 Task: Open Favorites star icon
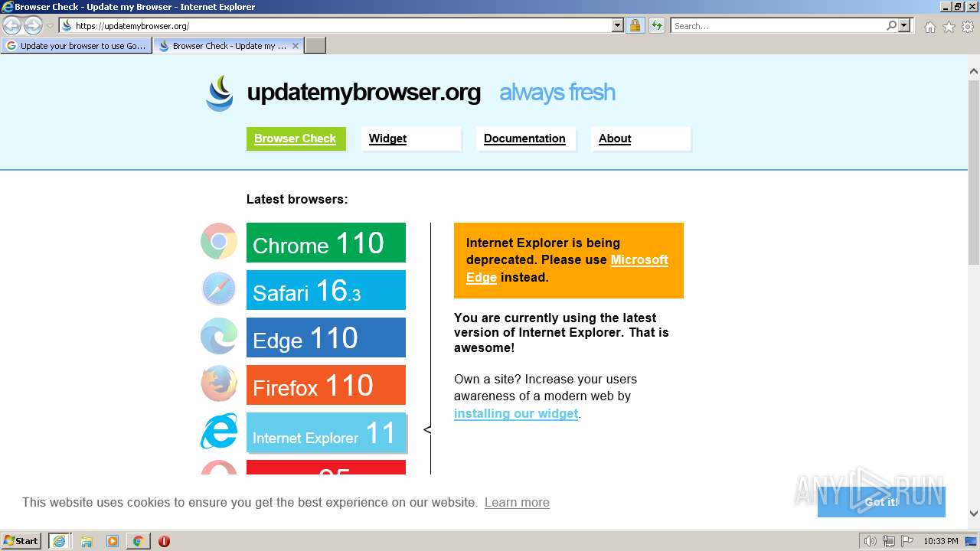coord(949,27)
